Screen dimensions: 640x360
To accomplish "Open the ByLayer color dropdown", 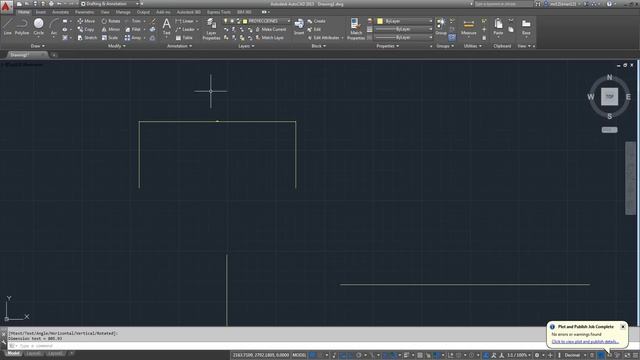I will [430, 21].
